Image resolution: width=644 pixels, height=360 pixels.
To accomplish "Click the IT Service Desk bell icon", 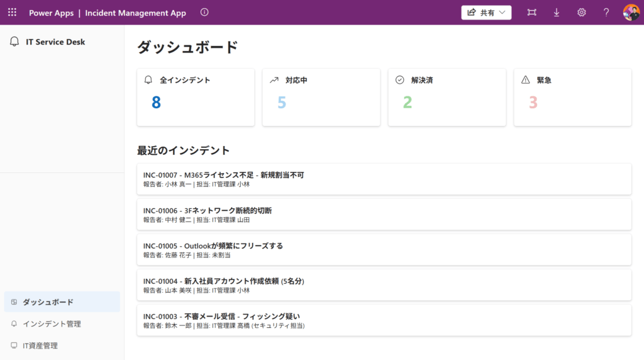I will 14,42.
